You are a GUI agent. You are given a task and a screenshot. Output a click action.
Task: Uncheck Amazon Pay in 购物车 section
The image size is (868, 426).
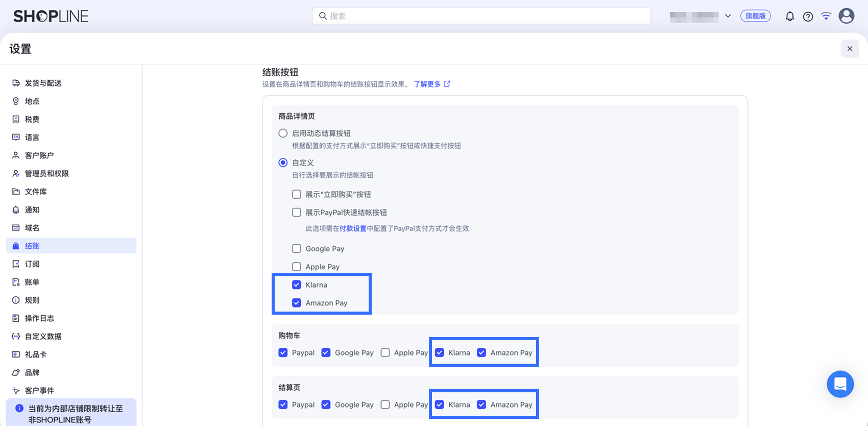[x=481, y=352]
